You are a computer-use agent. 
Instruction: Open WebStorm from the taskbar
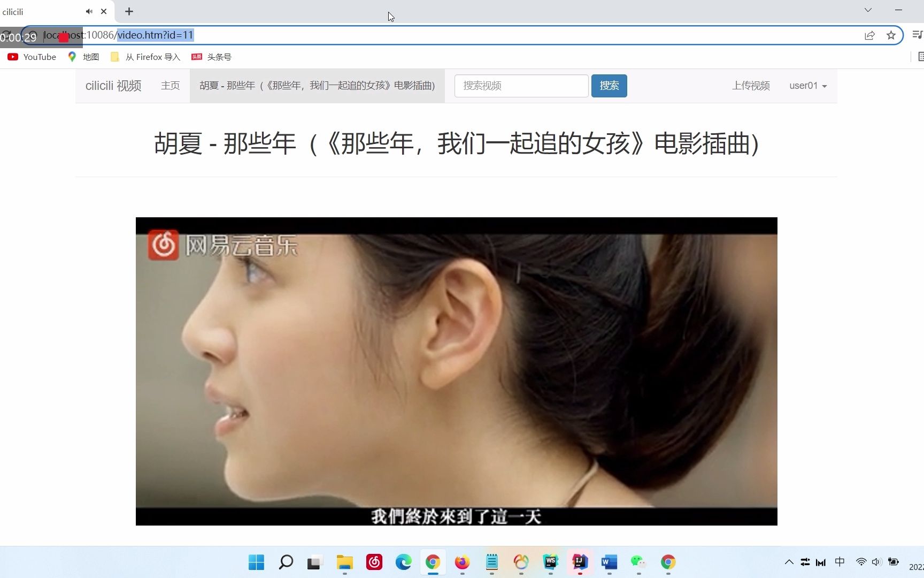pyautogui.click(x=551, y=562)
